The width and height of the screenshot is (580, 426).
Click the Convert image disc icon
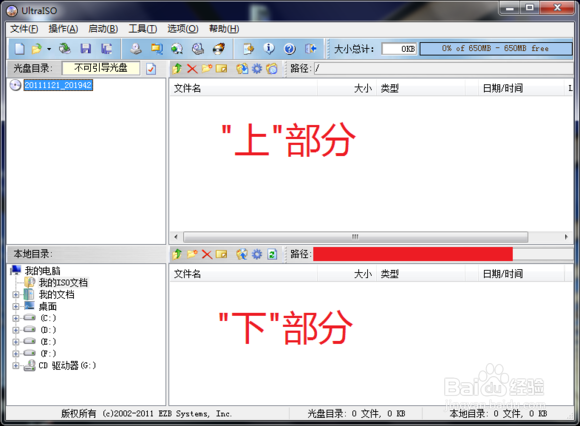[177, 48]
